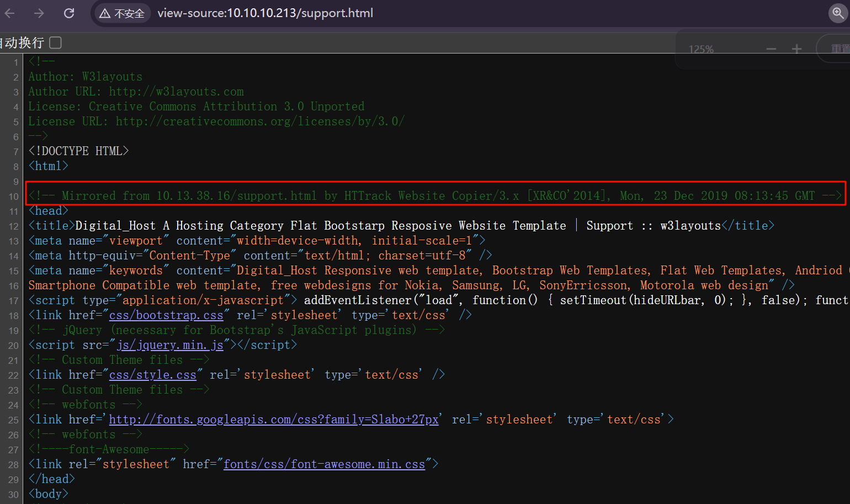The width and height of the screenshot is (850, 504).
Task: Open the js/jquery.min.js script link
Action: 170,345
